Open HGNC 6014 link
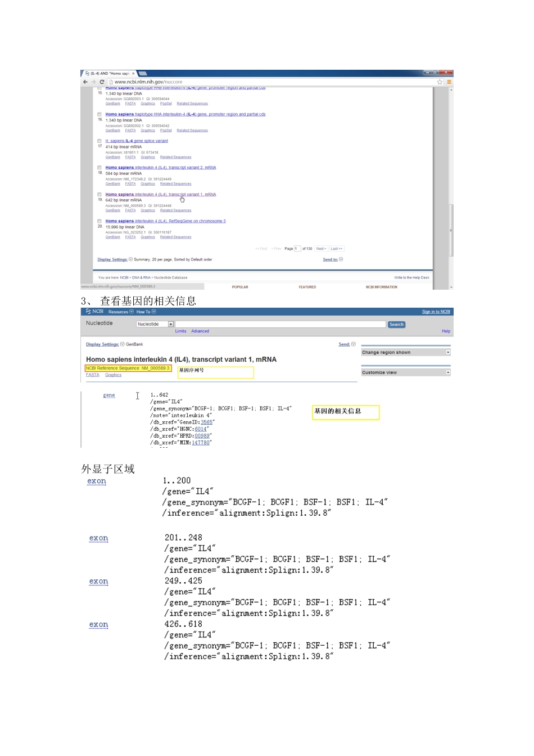This screenshot has height=756, width=534. tap(201, 429)
